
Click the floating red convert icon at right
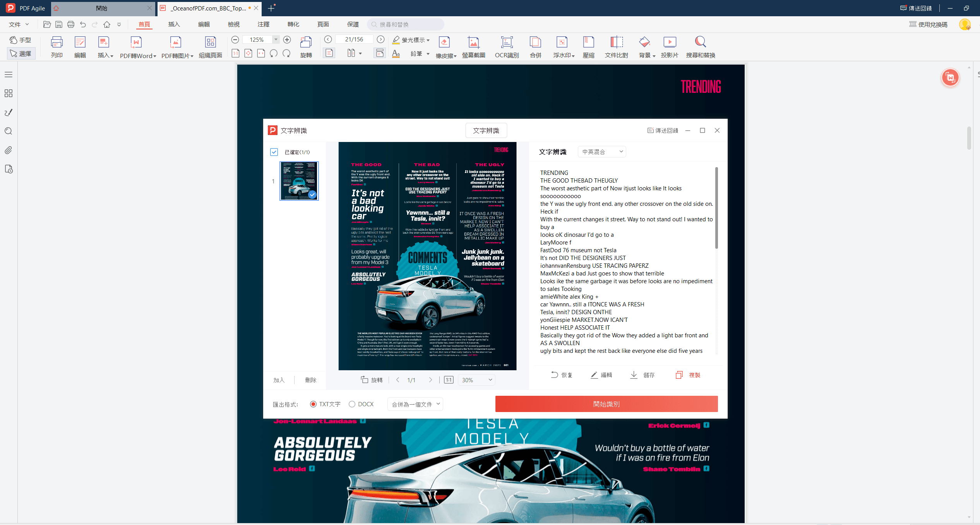point(950,78)
